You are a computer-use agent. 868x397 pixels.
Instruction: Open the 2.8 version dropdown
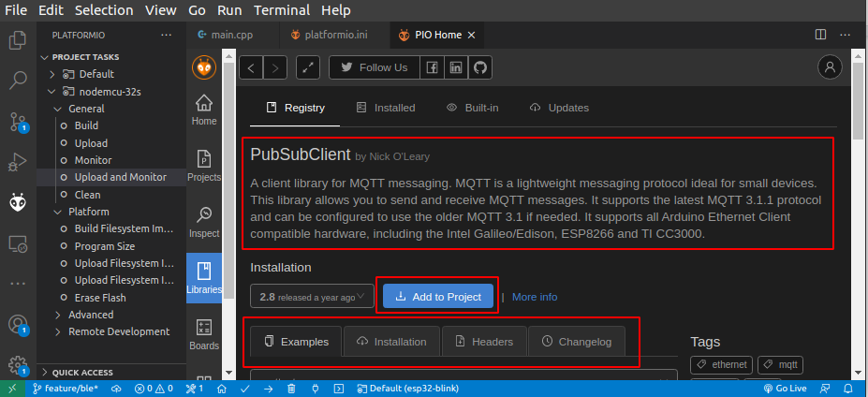pyautogui.click(x=313, y=296)
